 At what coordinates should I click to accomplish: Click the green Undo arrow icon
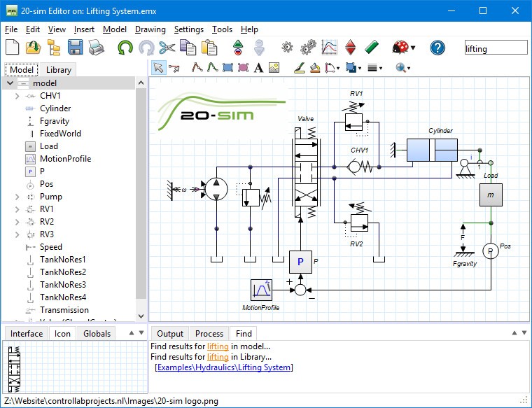point(125,48)
